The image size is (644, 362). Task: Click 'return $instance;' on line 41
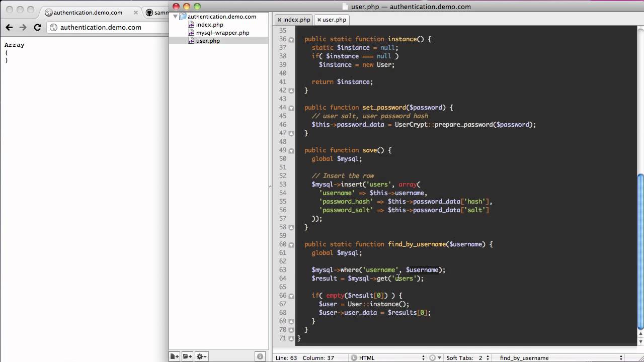click(342, 82)
